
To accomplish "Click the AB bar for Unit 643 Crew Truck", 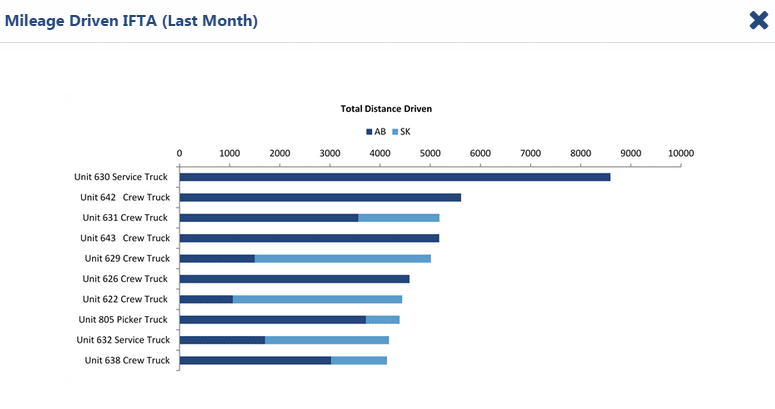I will (x=309, y=238).
